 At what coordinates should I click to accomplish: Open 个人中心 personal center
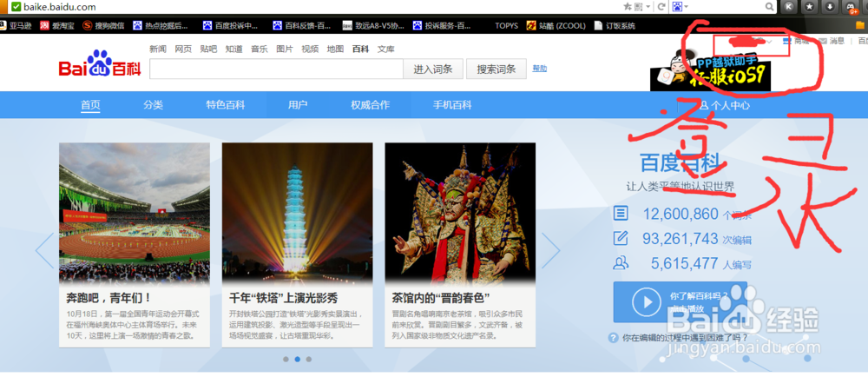[725, 105]
